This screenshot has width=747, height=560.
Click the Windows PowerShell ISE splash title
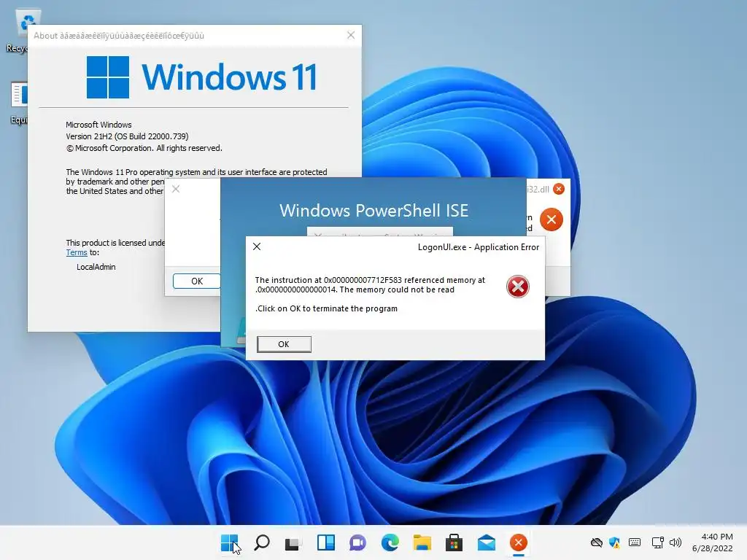[x=374, y=211]
